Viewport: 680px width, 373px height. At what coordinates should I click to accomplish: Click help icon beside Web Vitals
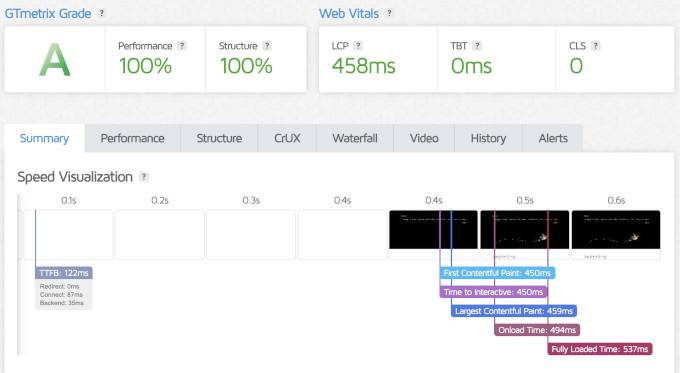389,13
